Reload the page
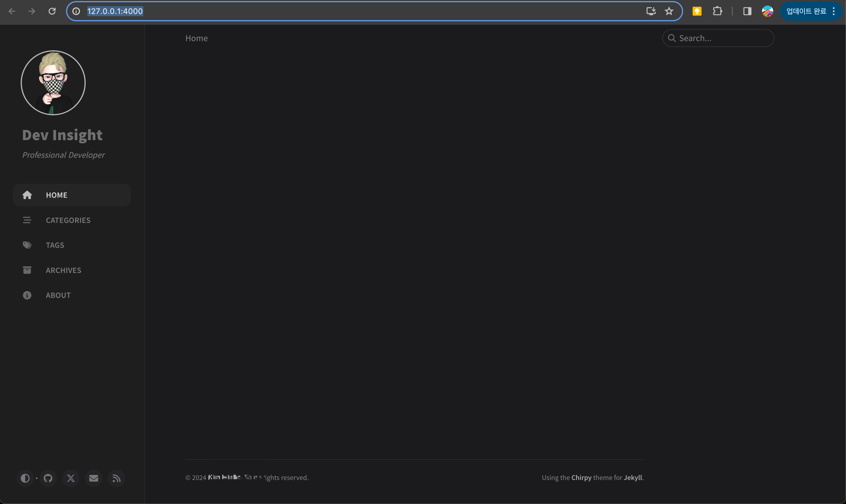The height and width of the screenshot is (504, 846). (x=52, y=11)
